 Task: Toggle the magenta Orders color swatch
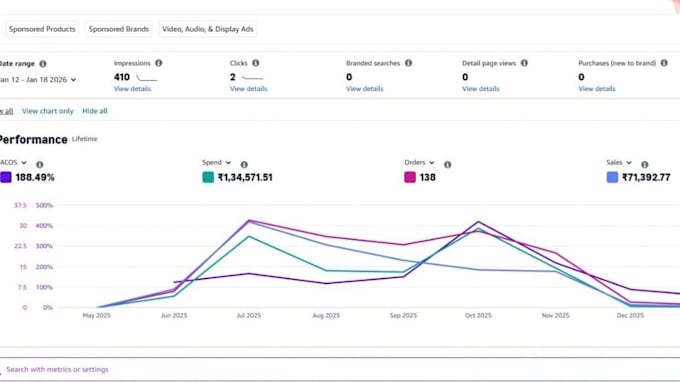pos(410,177)
